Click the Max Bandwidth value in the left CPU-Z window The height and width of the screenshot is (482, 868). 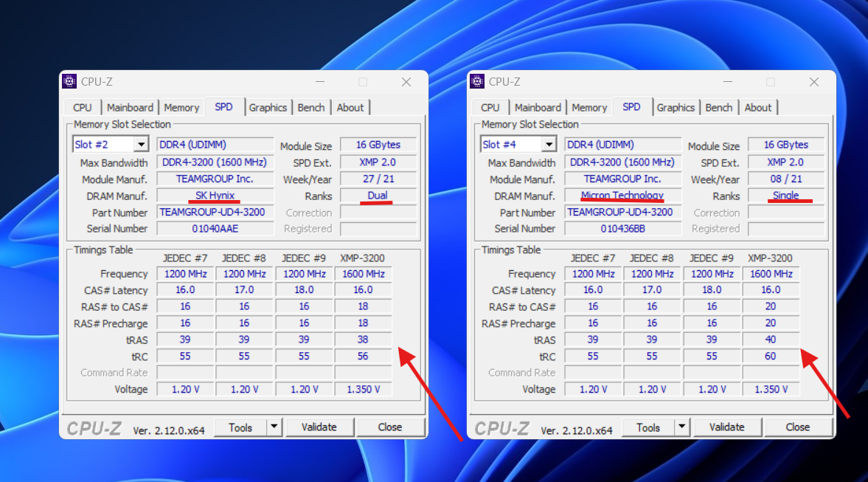click(215, 162)
